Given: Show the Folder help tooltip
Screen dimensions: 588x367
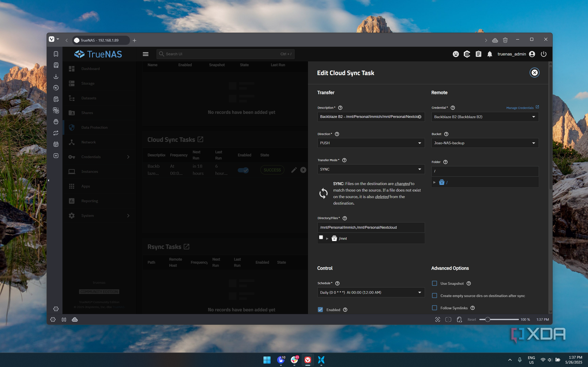Looking at the screenshot, I should coord(445,162).
